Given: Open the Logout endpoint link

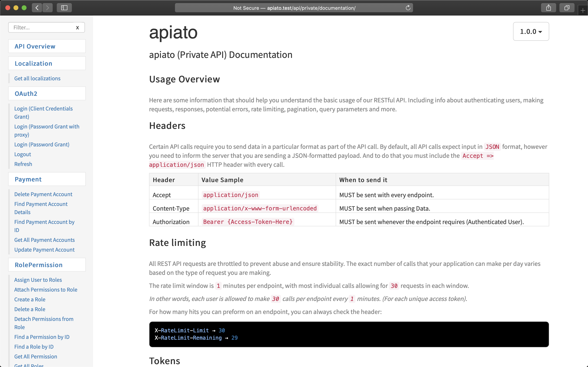Looking at the screenshot, I should tap(23, 154).
